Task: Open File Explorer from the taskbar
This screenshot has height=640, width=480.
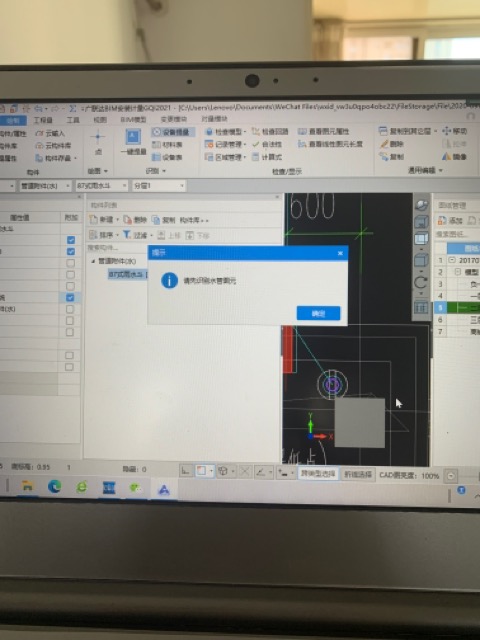Action: point(27,486)
